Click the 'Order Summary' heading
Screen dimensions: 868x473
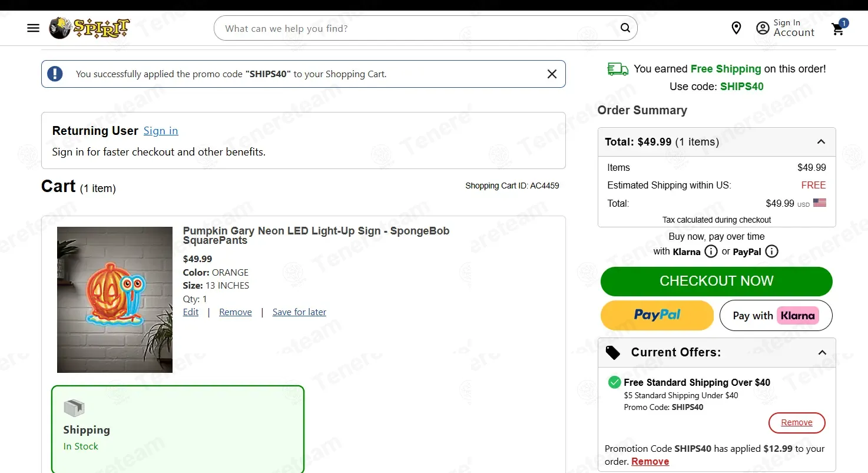point(642,110)
